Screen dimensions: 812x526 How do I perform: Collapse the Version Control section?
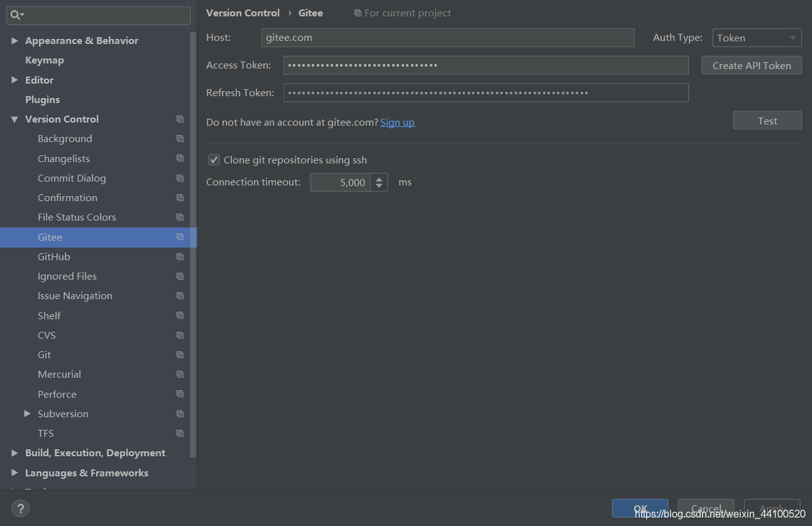(14, 119)
